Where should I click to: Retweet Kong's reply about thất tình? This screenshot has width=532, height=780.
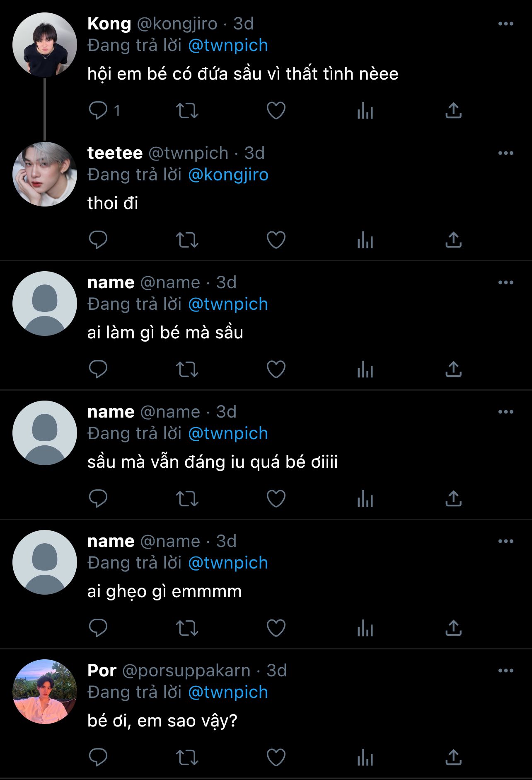pos(187,111)
